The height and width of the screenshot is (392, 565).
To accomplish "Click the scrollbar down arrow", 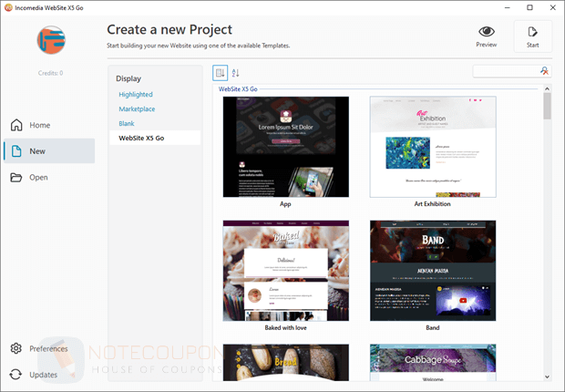I will [x=547, y=377].
